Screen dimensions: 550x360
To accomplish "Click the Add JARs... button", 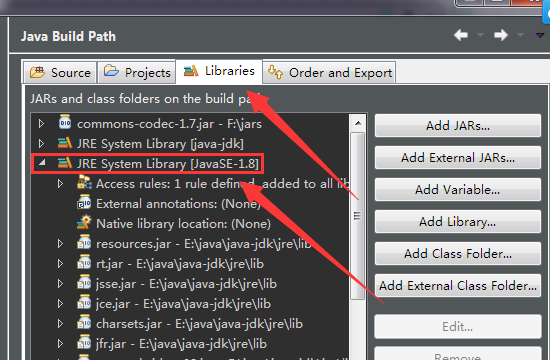I will (x=458, y=126).
